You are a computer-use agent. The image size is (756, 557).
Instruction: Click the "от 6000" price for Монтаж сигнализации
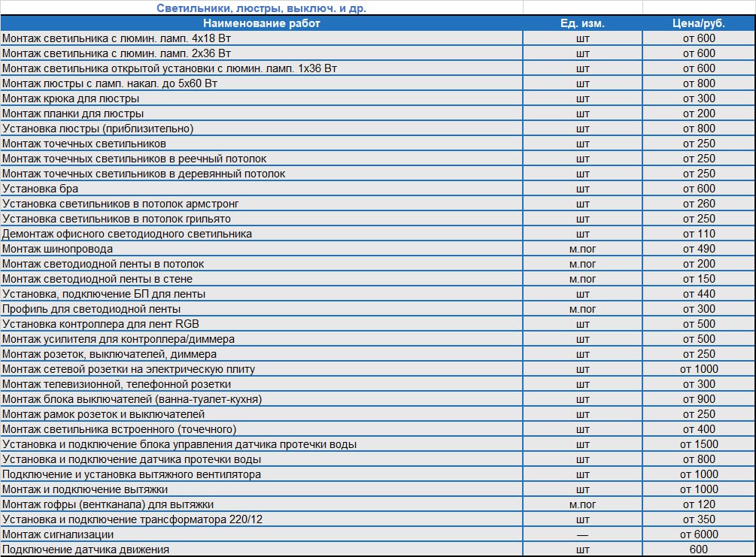(x=699, y=534)
